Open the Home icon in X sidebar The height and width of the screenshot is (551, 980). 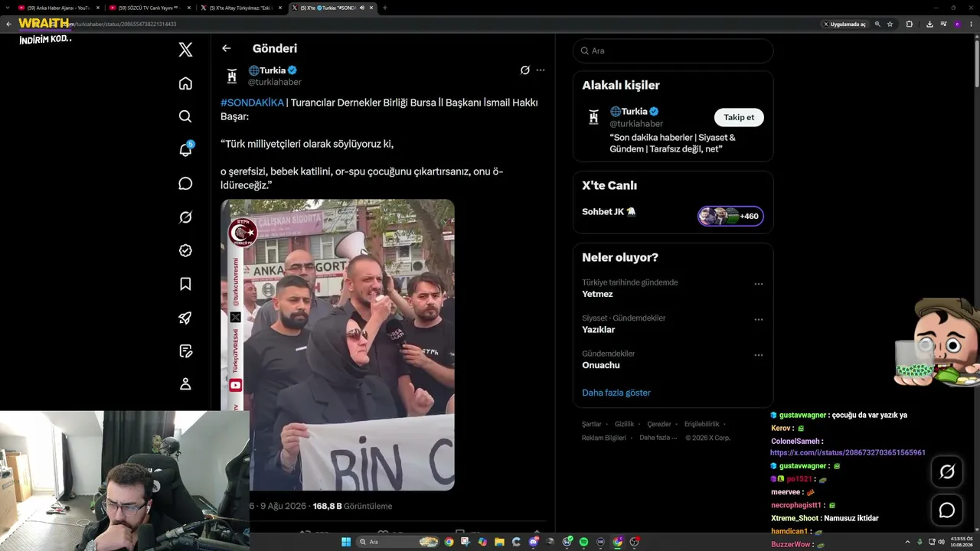pos(185,83)
